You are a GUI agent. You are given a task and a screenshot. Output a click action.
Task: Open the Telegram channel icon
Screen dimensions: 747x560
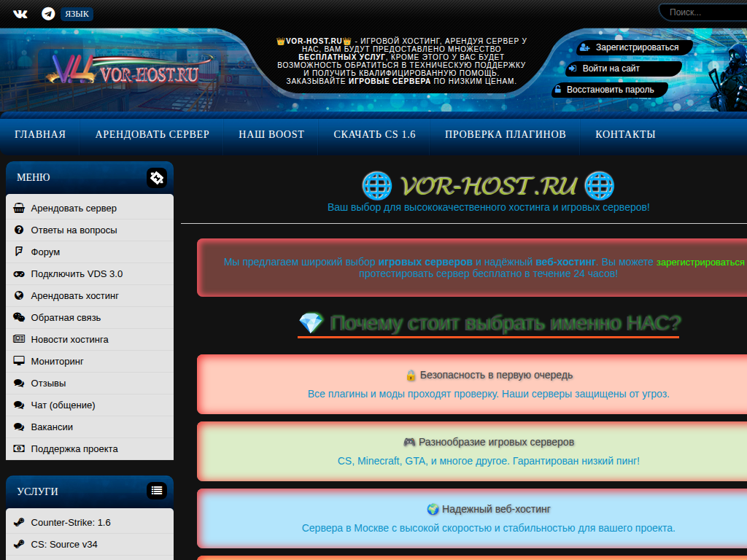click(48, 14)
